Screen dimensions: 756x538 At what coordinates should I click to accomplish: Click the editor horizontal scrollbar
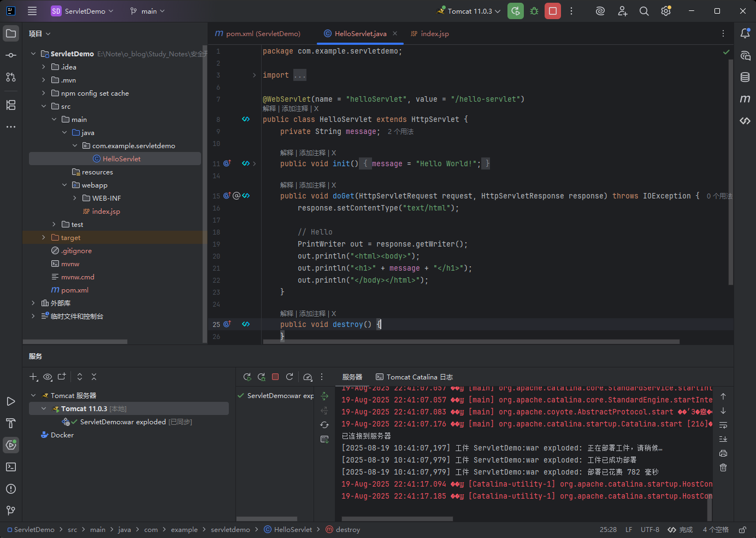471,342
